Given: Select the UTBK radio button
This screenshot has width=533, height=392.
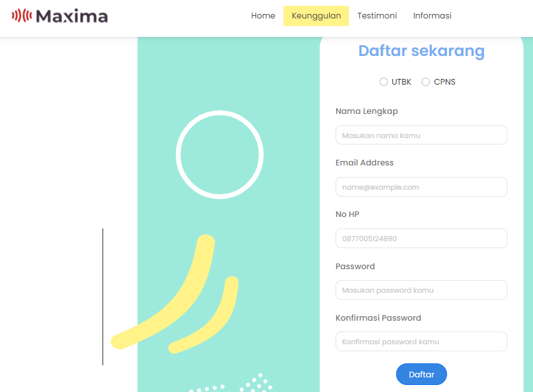Looking at the screenshot, I should (383, 82).
